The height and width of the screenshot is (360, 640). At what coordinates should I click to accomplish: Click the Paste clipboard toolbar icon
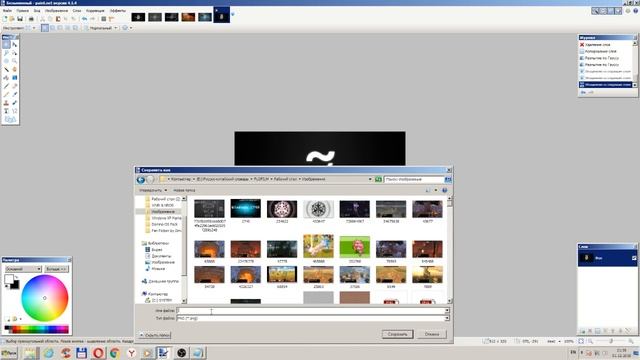point(58,19)
